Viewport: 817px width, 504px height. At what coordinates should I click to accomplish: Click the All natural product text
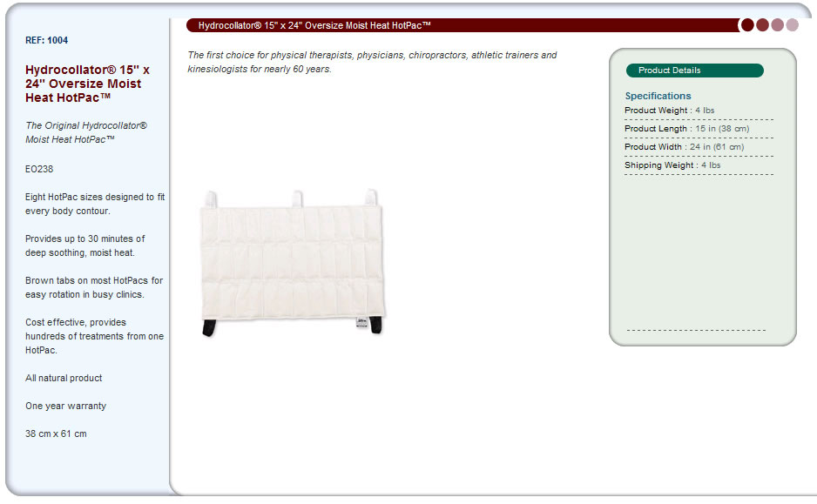coord(64,378)
